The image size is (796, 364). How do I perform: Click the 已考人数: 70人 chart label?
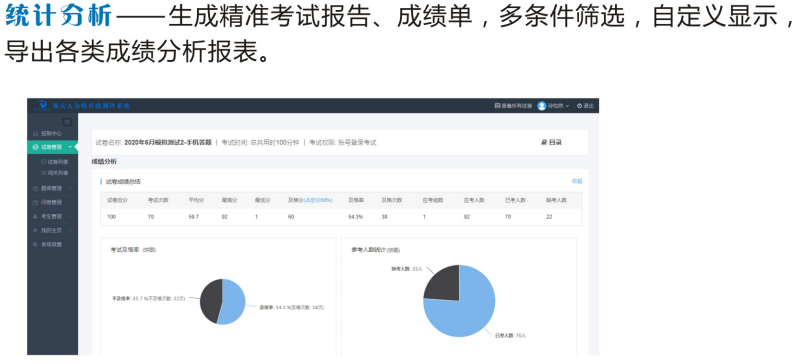click(511, 336)
